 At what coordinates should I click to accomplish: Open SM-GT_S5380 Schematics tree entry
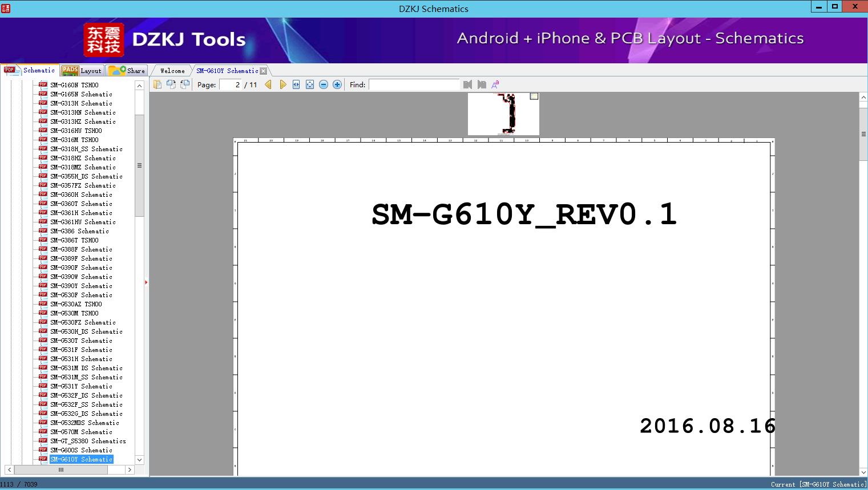[x=88, y=441]
